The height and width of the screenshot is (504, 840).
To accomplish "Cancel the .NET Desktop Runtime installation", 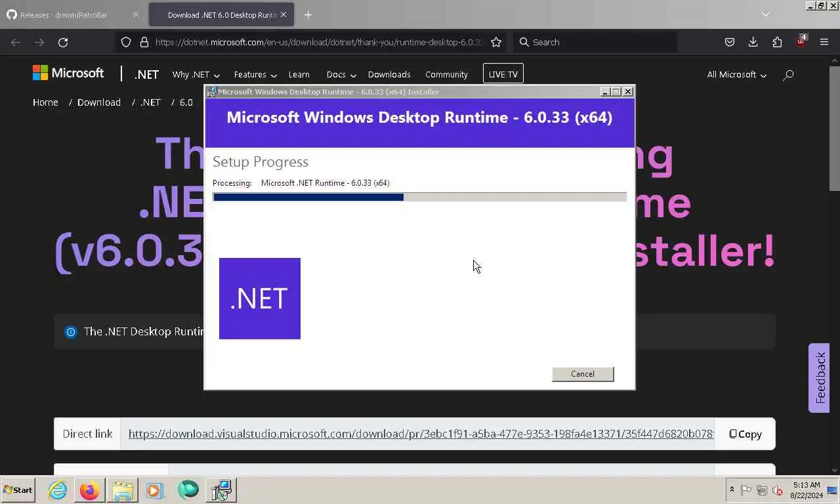I will [583, 374].
